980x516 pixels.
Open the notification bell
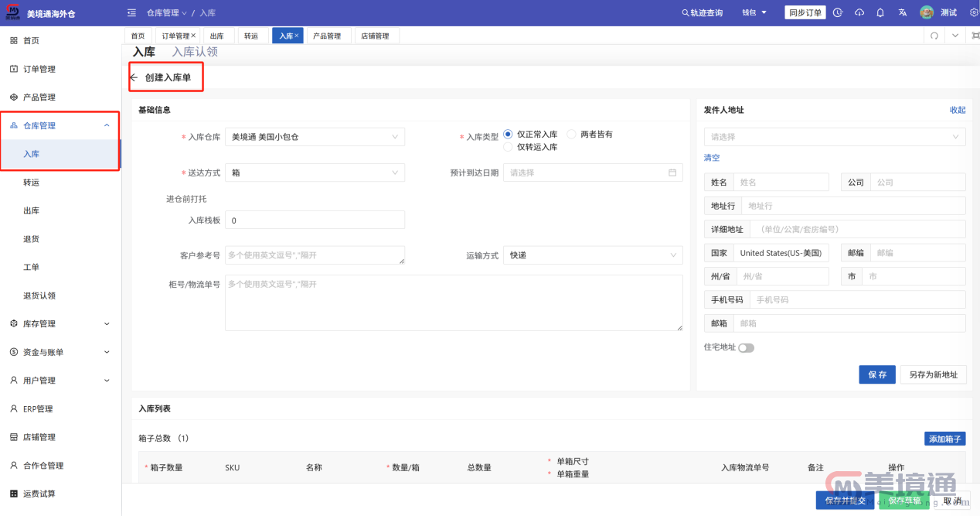880,13
